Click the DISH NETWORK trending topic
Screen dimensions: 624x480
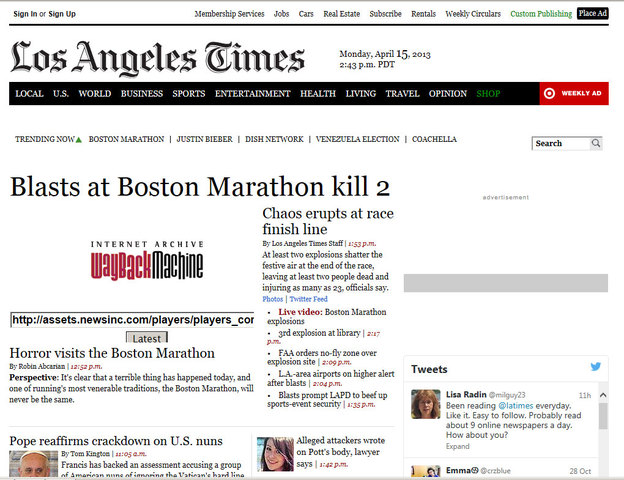274,139
